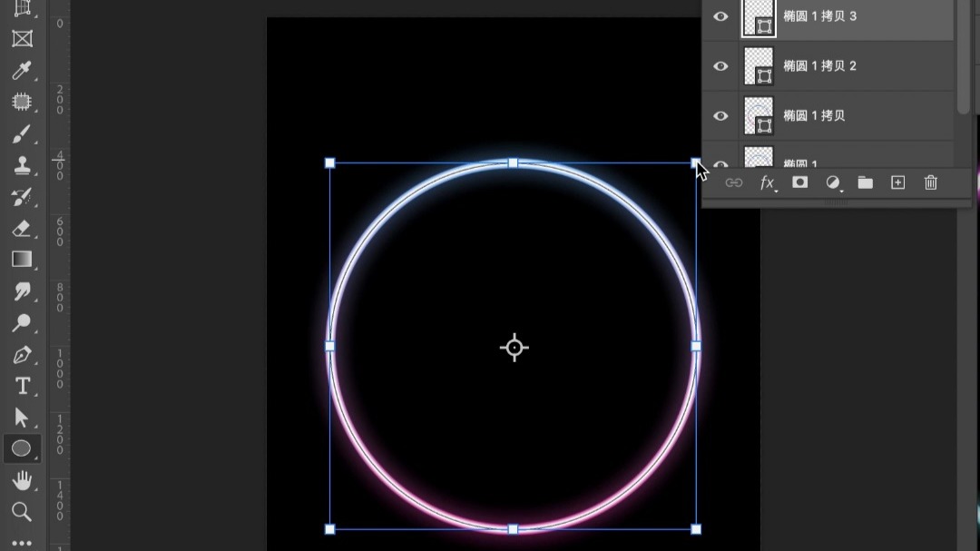The height and width of the screenshot is (551, 980).
Task: Click the top-left transform handle
Action: pyautogui.click(x=330, y=163)
